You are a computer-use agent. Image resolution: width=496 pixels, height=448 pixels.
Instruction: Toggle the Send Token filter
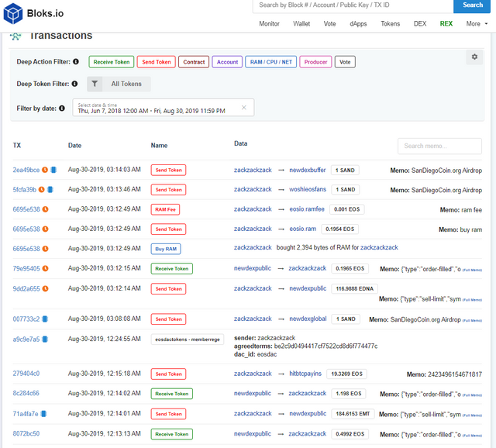[157, 62]
